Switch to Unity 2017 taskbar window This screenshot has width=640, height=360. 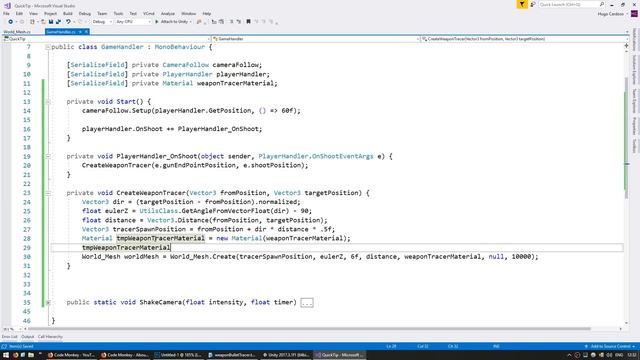pyautogui.click(x=286, y=355)
